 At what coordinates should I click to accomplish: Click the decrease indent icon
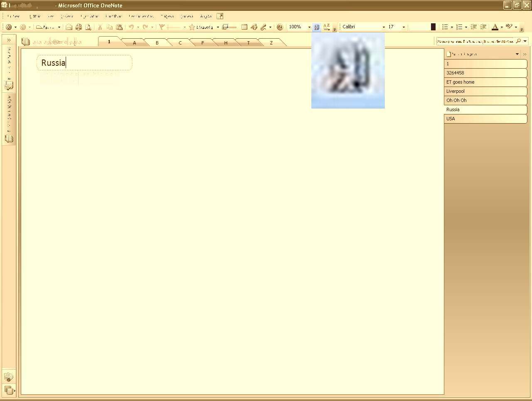click(x=473, y=27)
